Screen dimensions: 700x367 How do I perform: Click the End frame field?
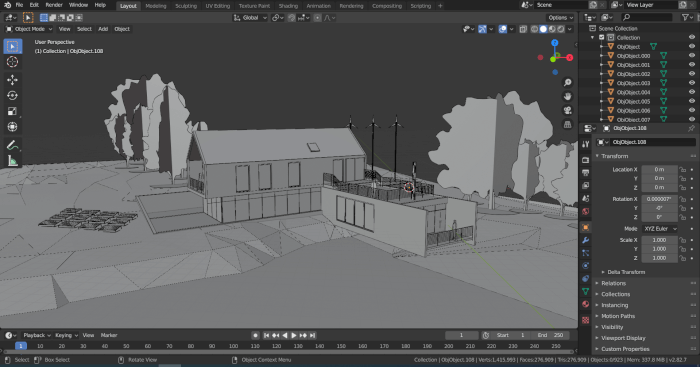pos(550,335)
